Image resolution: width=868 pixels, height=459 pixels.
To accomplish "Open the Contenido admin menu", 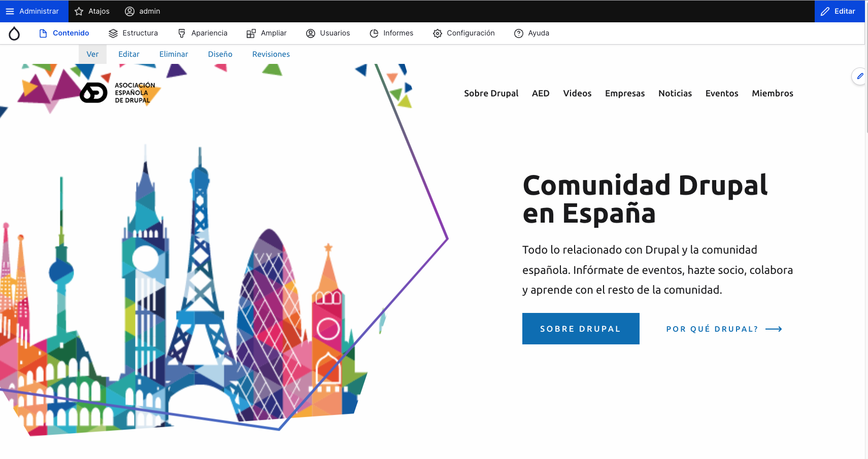I will (x=64, y=33).
